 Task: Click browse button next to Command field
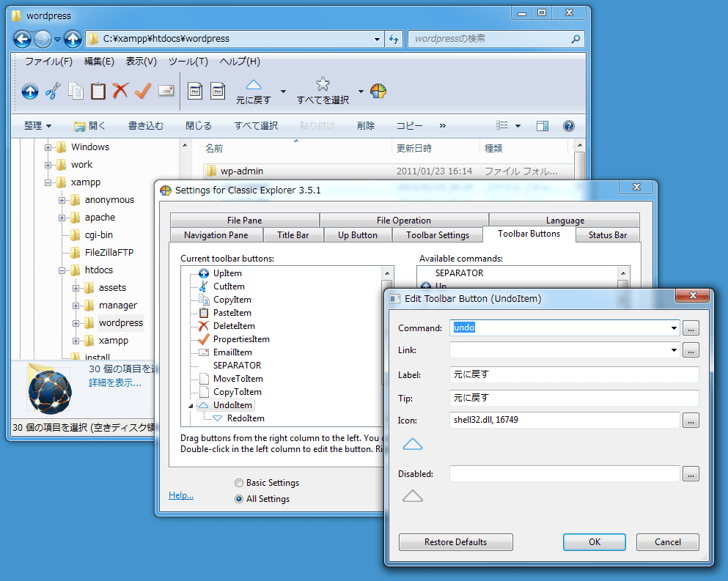point(691,328)
